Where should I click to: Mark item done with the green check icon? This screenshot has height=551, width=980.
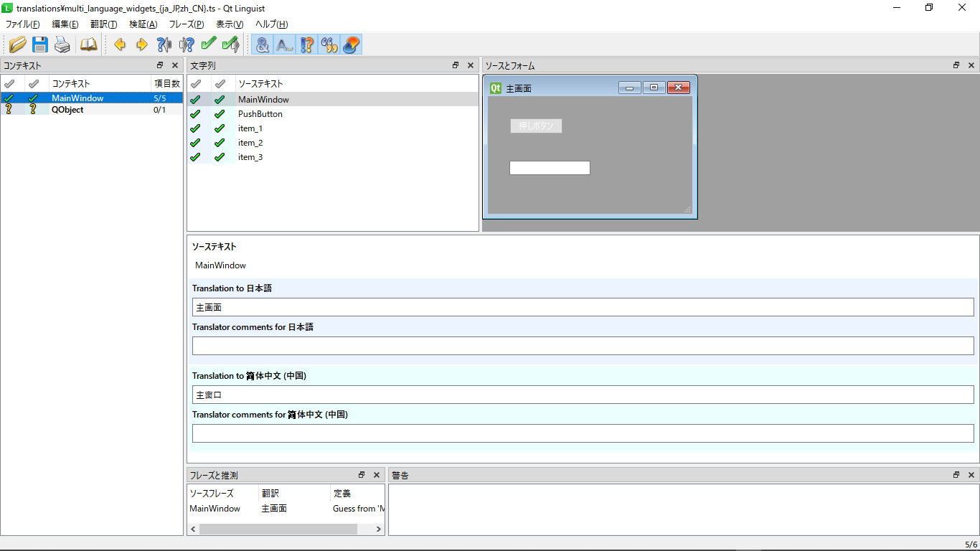coord(209,44)
